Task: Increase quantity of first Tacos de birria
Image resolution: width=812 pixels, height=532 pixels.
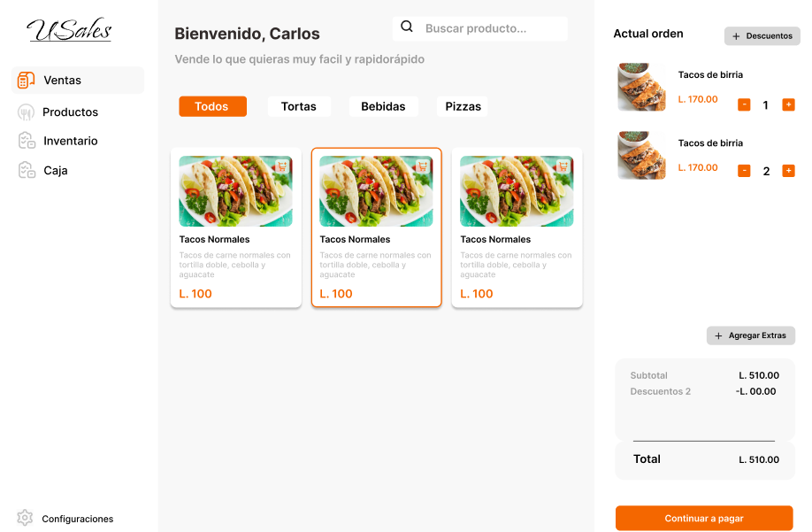Action: 788,105
